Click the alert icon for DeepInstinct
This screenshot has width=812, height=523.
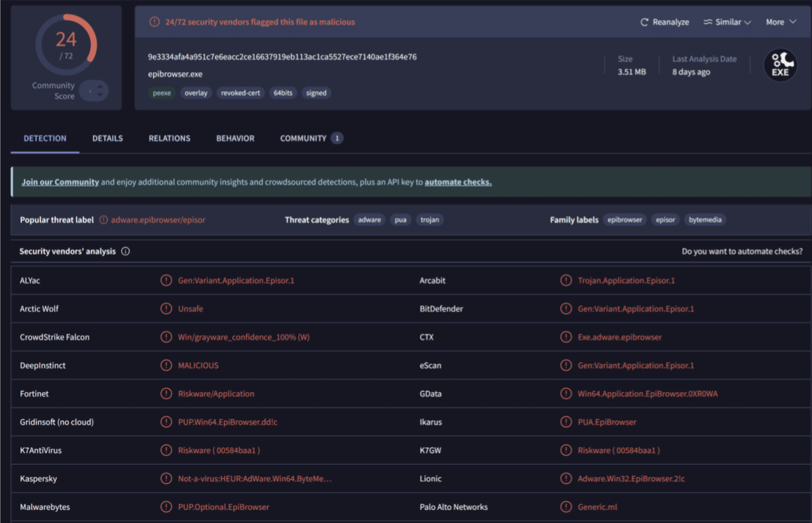point(166,365)
